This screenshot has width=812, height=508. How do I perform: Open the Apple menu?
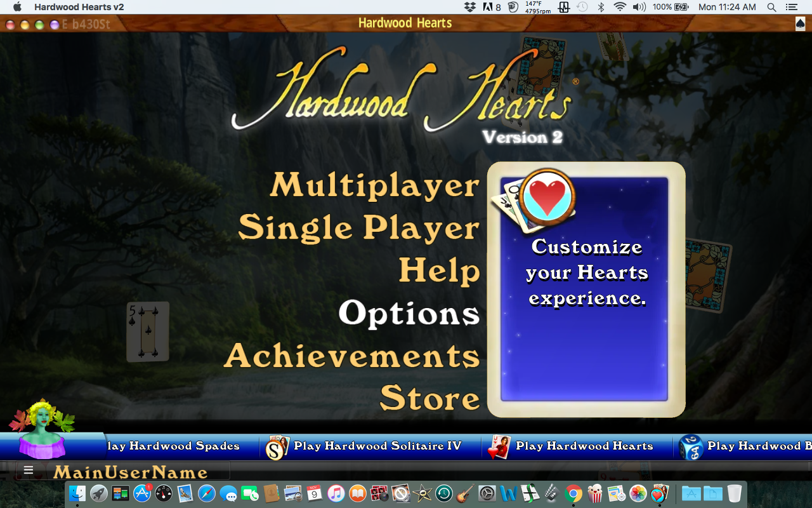tap(17, 7)
